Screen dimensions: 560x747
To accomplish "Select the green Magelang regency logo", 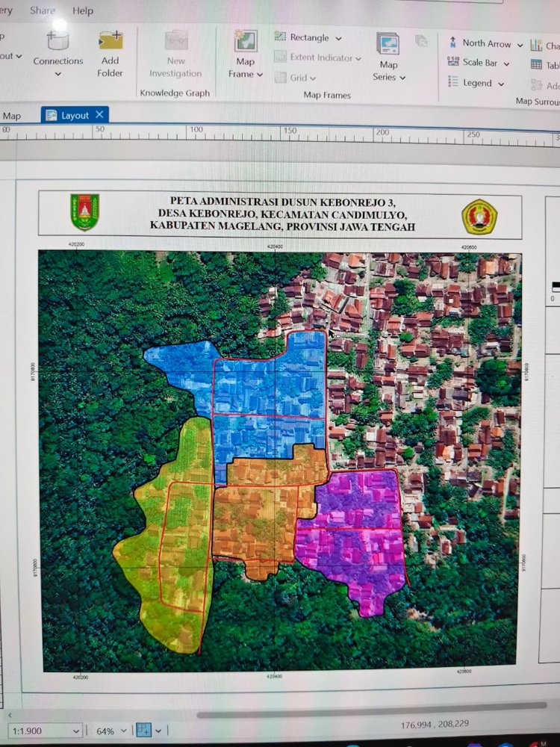I will [x=85, y=211].
